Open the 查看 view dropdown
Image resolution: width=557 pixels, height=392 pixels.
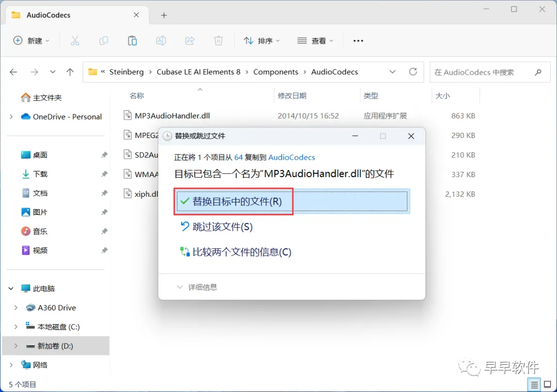click(x=316, y=41)
